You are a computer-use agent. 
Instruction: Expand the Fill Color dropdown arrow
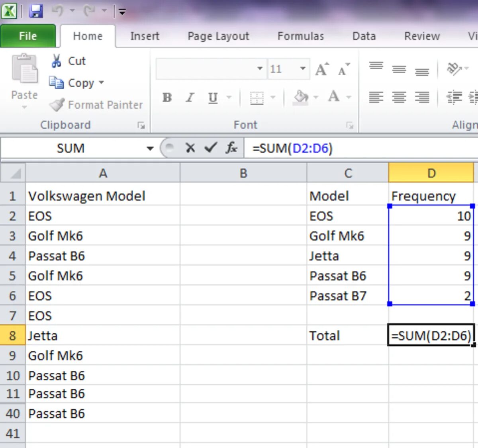coord(316,97)
